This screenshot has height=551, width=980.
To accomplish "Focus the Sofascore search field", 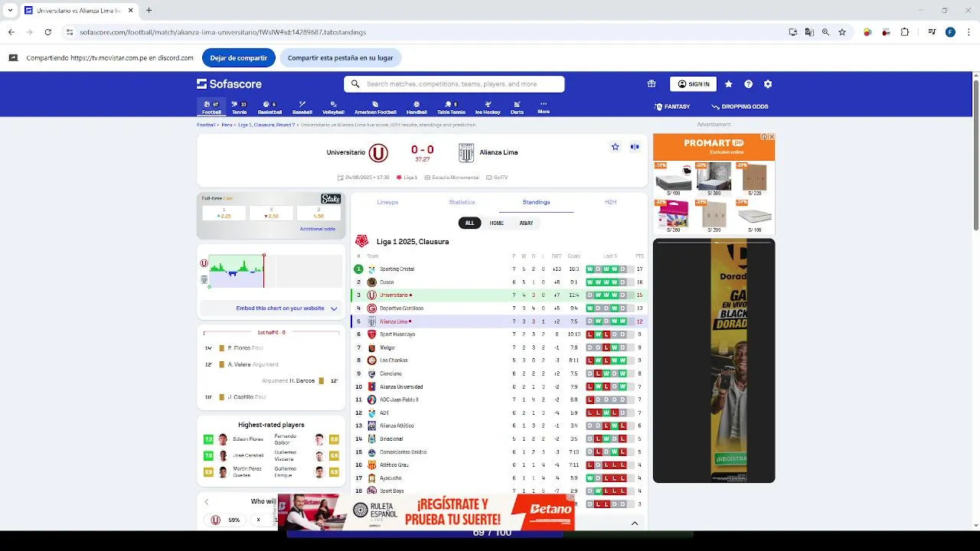I will pyautogui.click(x=454, y=84).
